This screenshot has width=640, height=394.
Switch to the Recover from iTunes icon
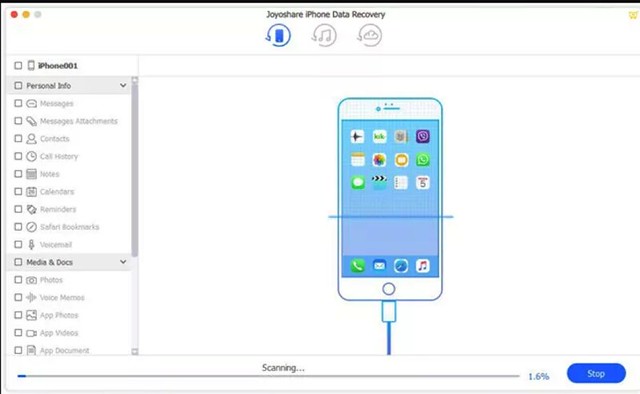pyautogui.click(x=324, y=35)
